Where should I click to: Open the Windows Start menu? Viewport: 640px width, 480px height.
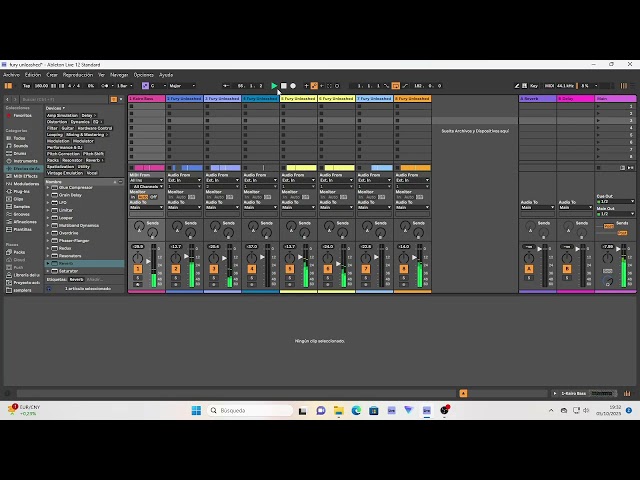196,411
